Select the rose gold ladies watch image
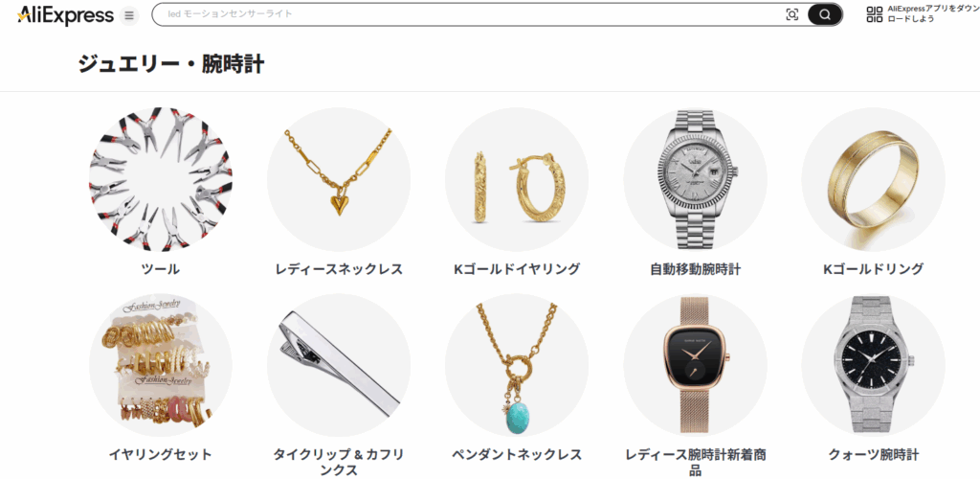Viewport: 980px width, 479px height. pyautogui.click(x=695, y=365)
